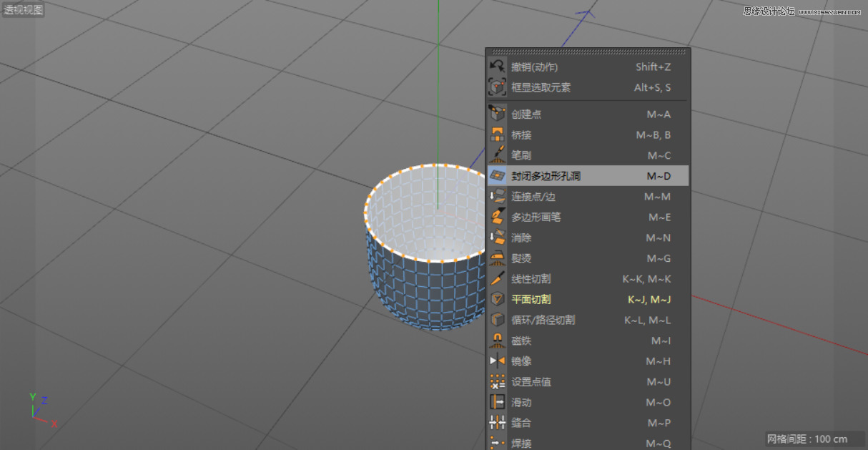
Task: Click the Close Polygon Hole icon
Action: (498, 175)
